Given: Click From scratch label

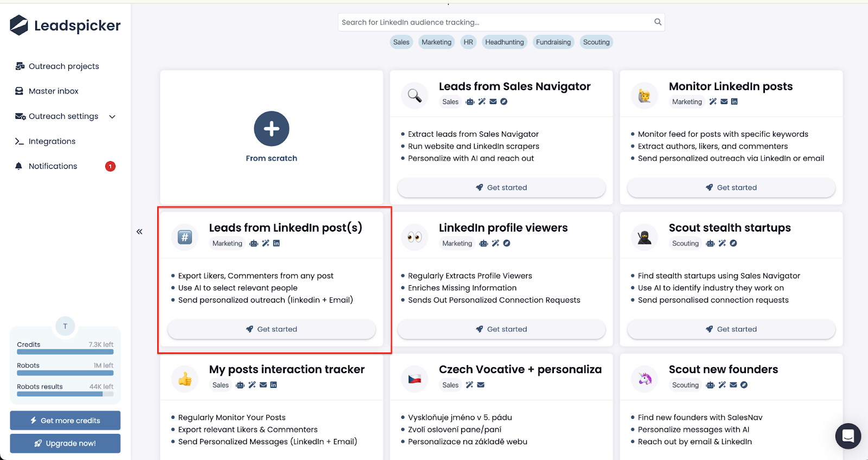Looking at the screenshot, I should [271, 158].
